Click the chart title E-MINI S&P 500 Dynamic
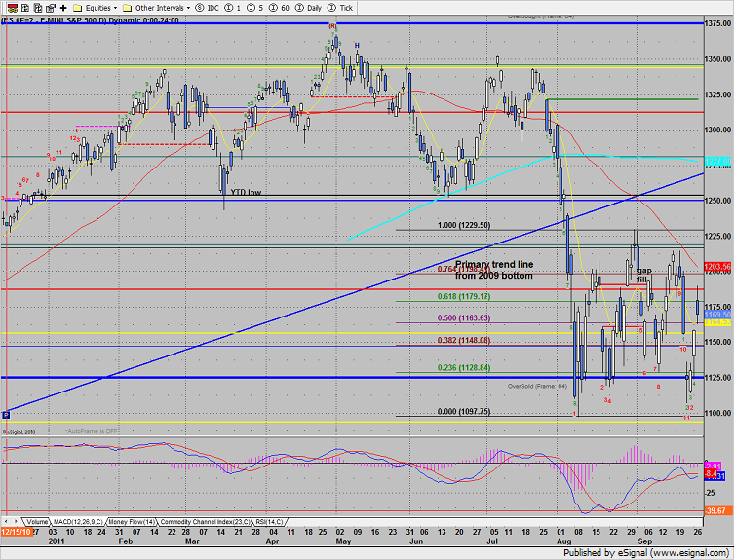 (90, 20)
